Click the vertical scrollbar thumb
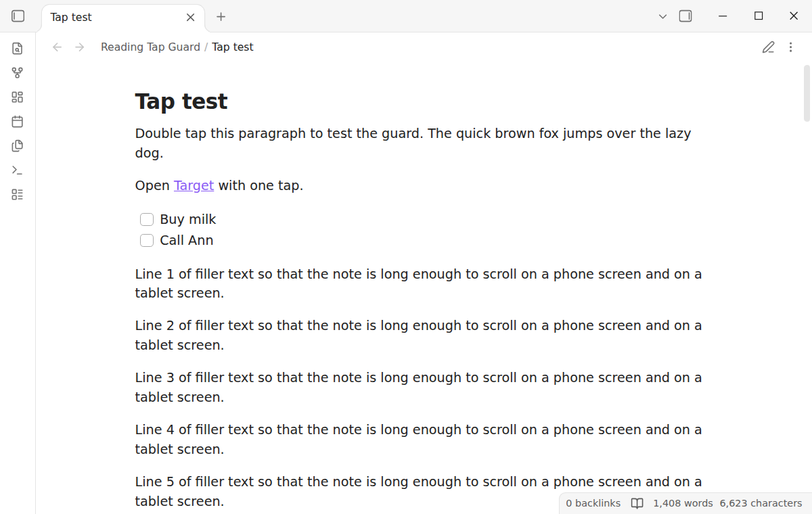Screen dimensions: 812x514 807,93
